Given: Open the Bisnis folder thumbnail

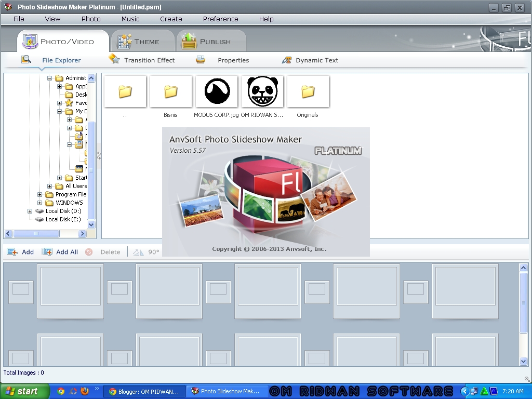Looking at the screenshot, I should coord(170,91).
